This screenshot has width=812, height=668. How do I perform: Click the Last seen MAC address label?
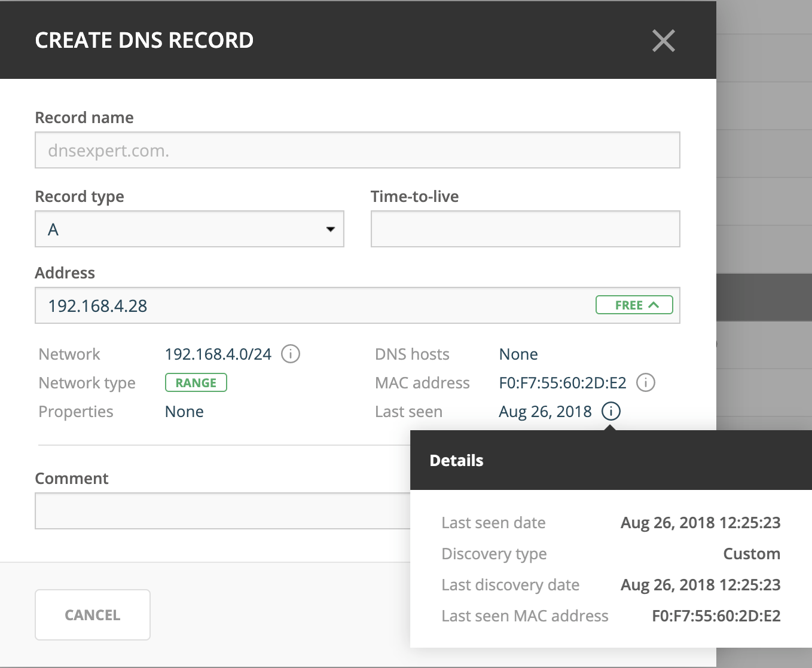point(525,616)
